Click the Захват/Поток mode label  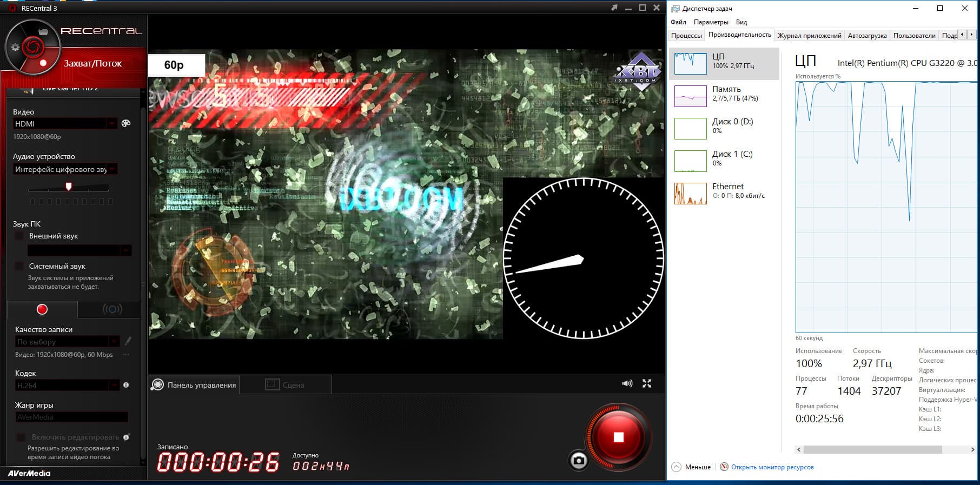tap(92, 63)
